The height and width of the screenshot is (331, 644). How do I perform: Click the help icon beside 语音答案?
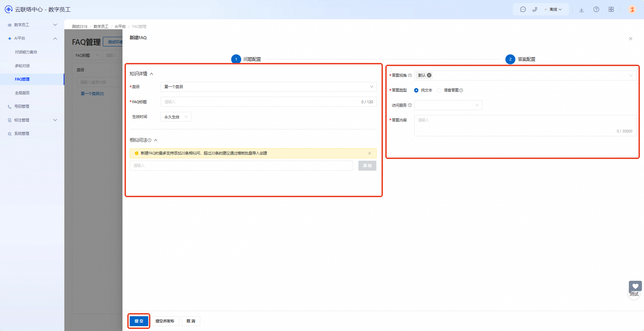coord(461,90)
